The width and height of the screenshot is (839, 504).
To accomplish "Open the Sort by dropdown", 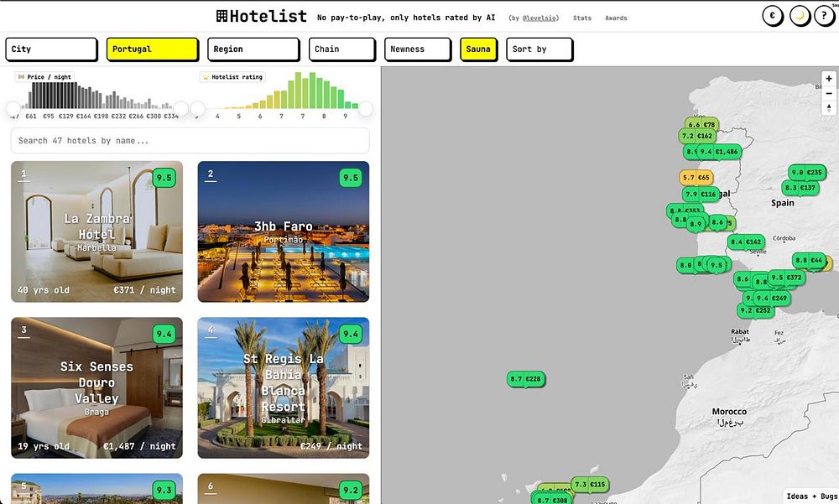I will (x=539, y=49).
